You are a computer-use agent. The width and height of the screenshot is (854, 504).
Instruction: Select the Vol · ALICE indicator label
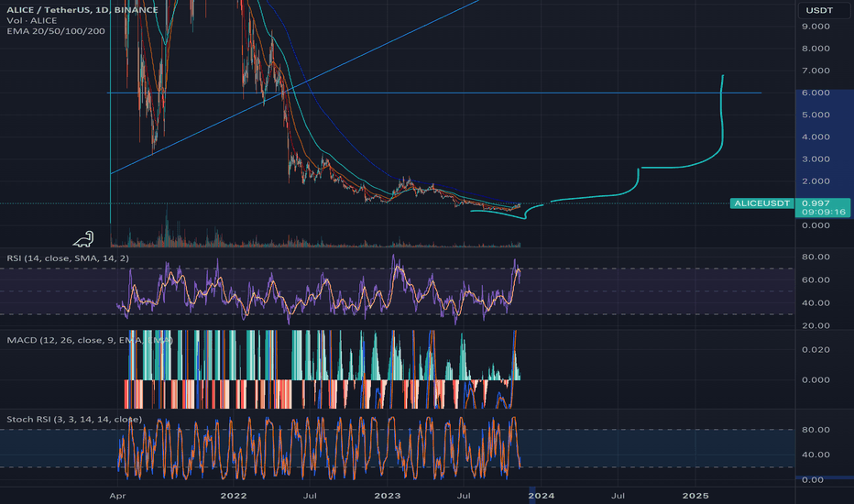(31, 21)
